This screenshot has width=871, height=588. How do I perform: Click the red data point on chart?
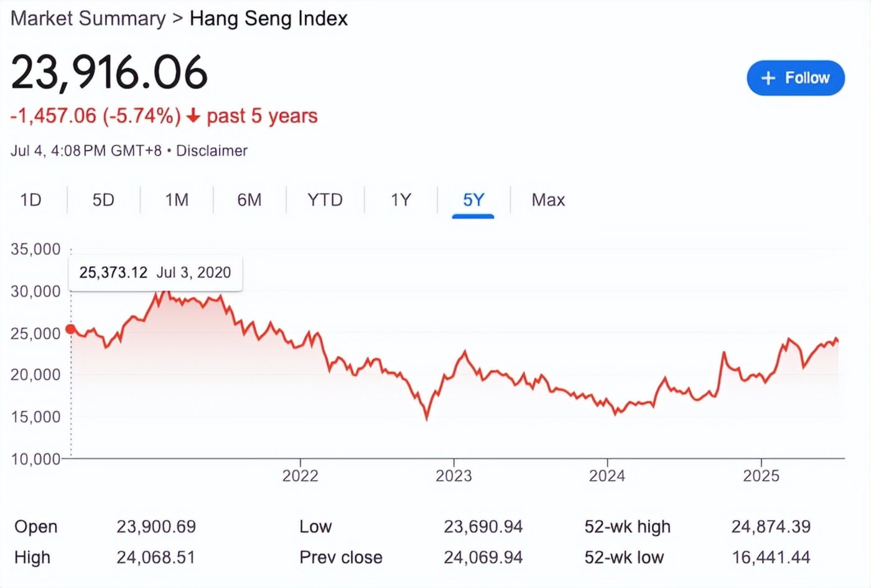pos(70,329)
